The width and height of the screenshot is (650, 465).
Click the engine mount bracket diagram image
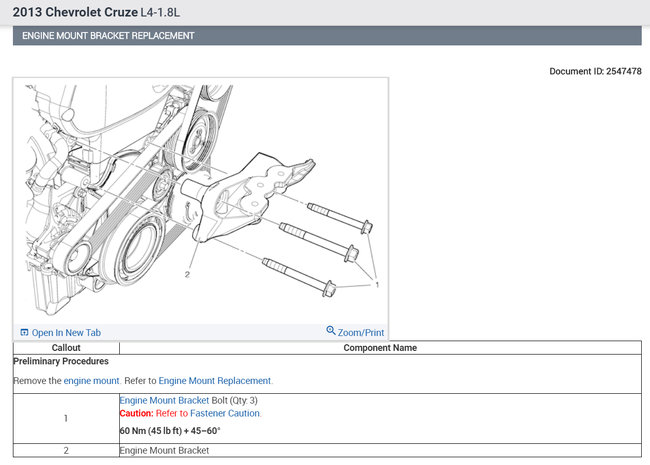200,200
